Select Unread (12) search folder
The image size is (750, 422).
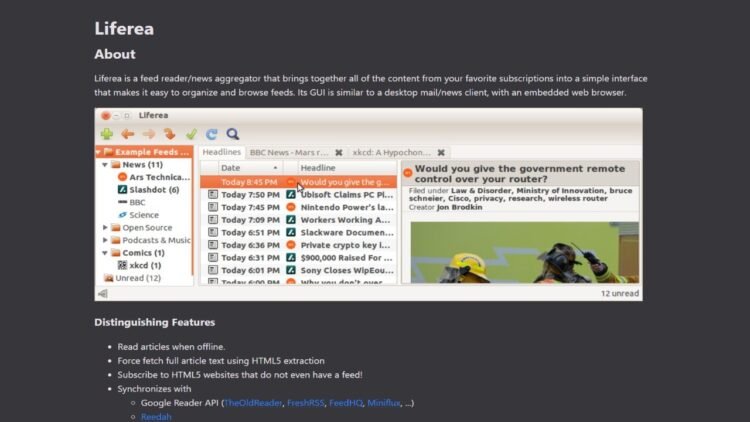click(x=138, y=278)
